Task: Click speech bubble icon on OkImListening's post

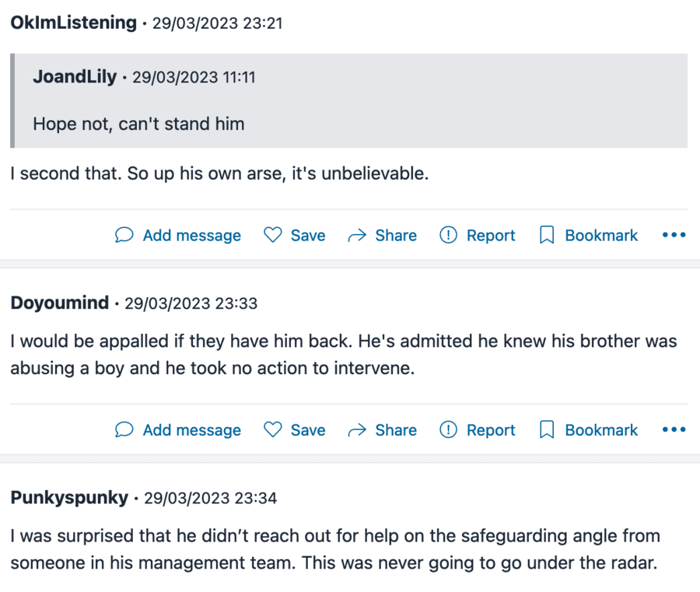Action: [x=124, y=235]
